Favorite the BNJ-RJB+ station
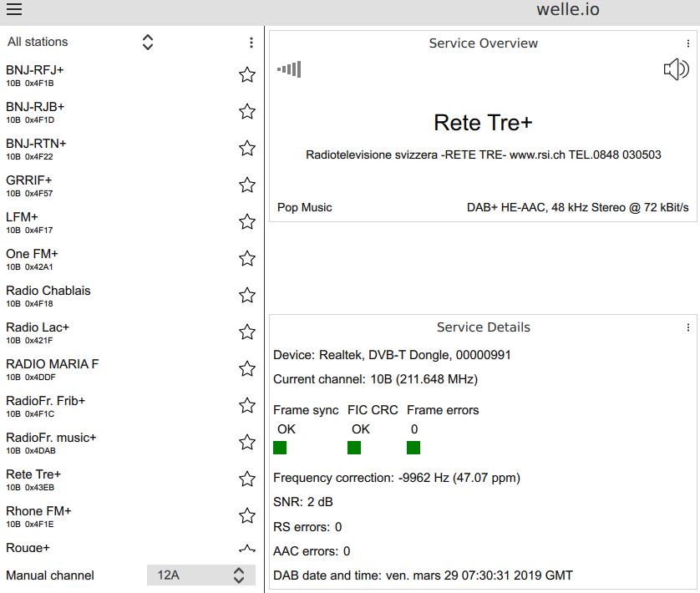The image size is (700, 593). tap(247, 112)
